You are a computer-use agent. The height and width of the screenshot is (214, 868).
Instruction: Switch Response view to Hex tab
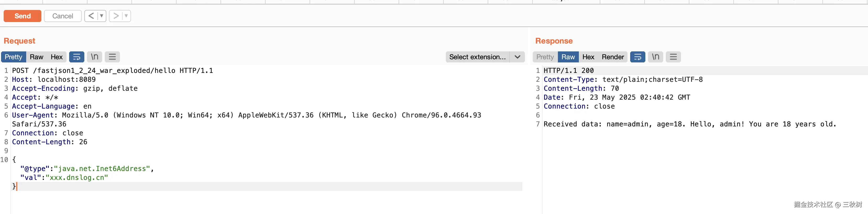(588, 57)
